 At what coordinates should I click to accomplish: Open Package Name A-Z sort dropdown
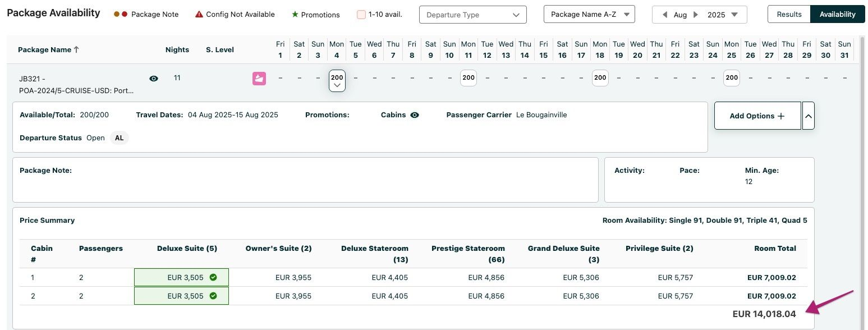(x=589, y=15)
